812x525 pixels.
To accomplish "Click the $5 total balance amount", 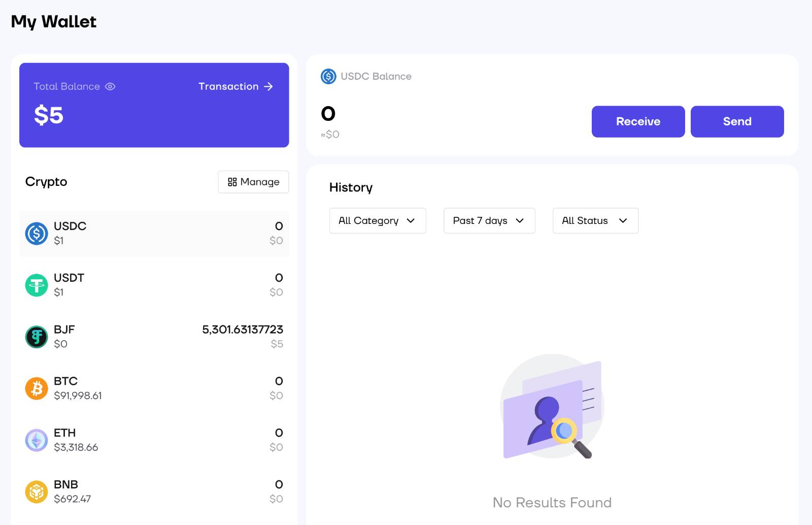I will (x=49, y=115).
